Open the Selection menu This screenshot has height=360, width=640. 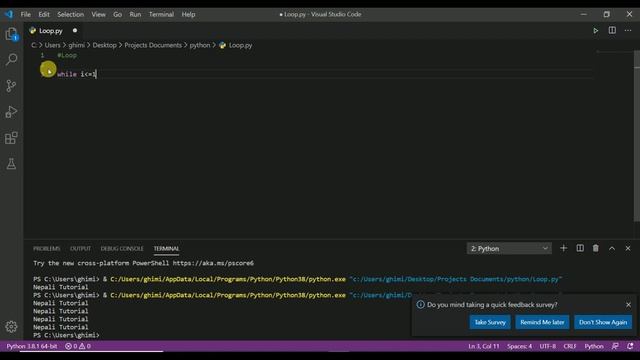tap(70, 14)
